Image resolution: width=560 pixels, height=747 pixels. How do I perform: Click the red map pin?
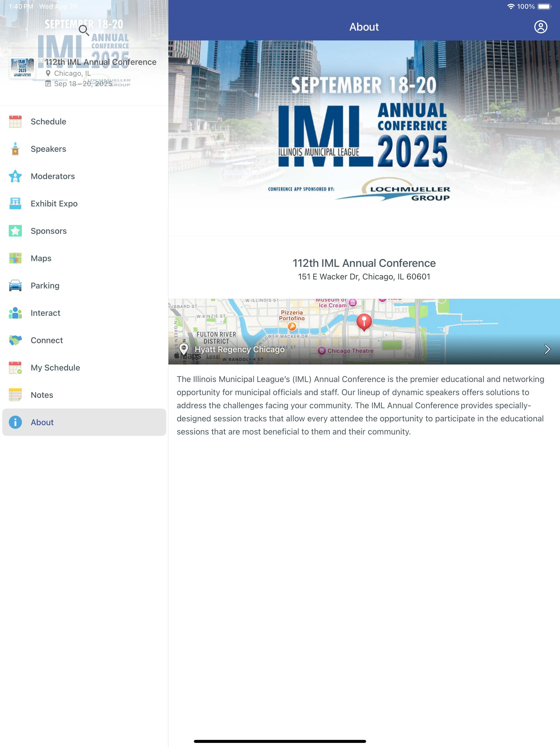pyautogui.click(x=364, y=322)
